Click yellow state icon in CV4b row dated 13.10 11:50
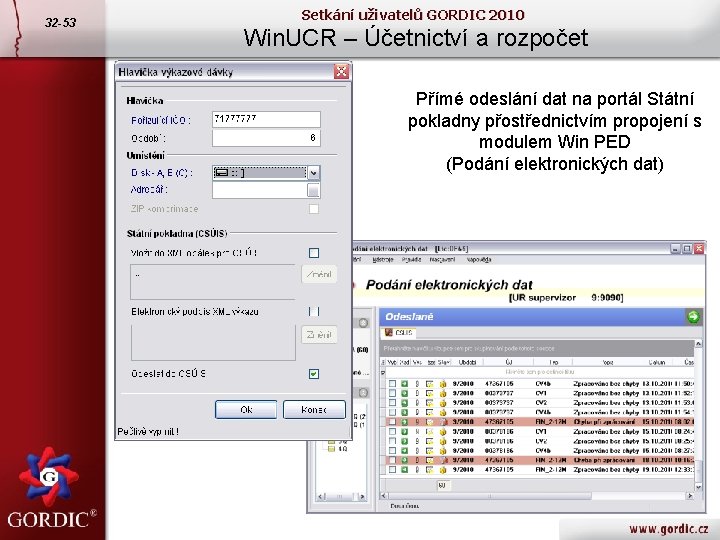 pyautogui.click(x=443, y=383)
